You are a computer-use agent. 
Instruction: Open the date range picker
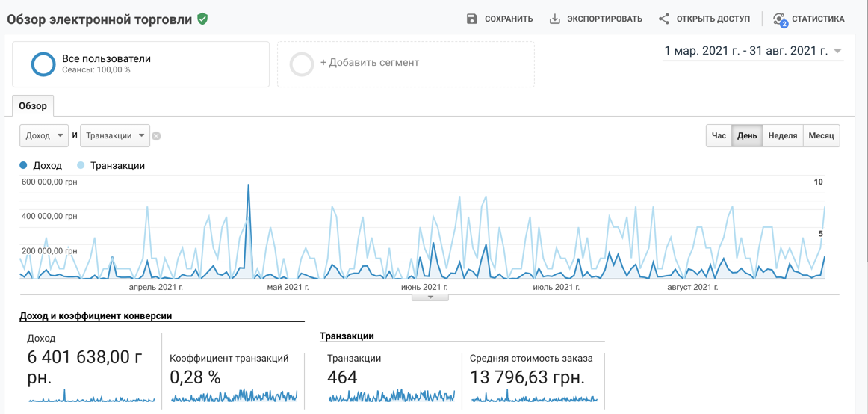(753, 51)
